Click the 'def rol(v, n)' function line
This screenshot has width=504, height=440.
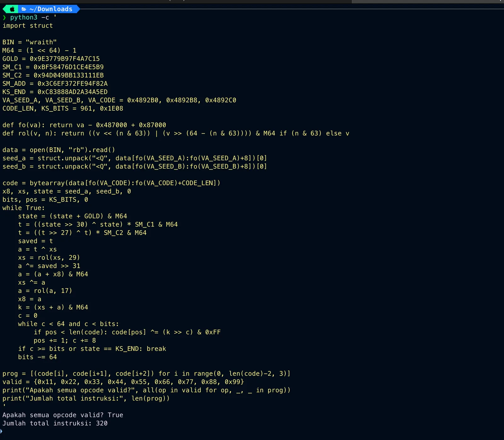coord(176,134)
